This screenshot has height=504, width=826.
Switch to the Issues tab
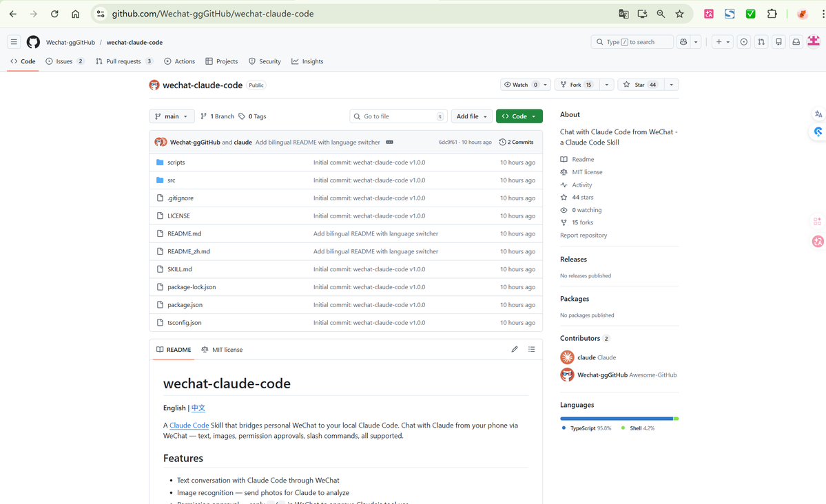[x=65, y=61]
